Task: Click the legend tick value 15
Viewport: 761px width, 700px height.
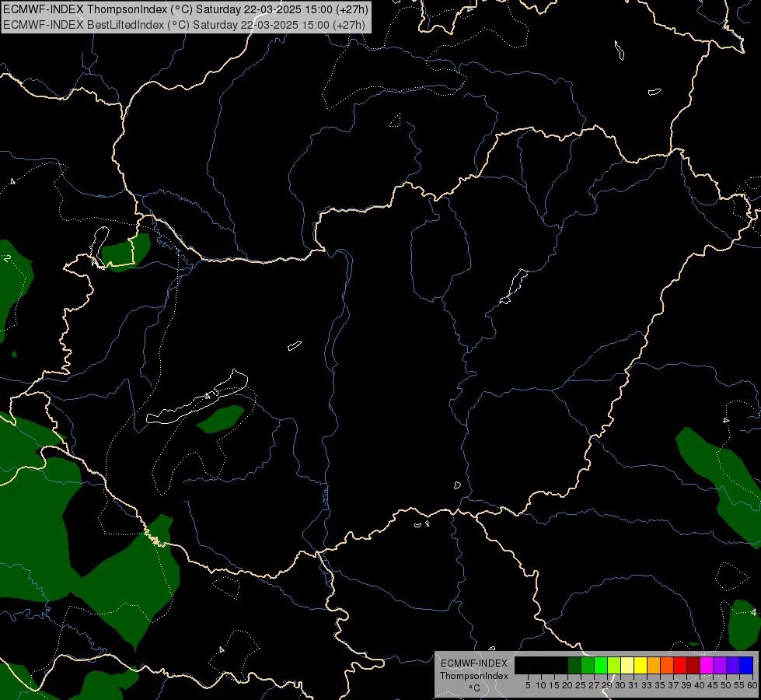Action: coord(554,685)
